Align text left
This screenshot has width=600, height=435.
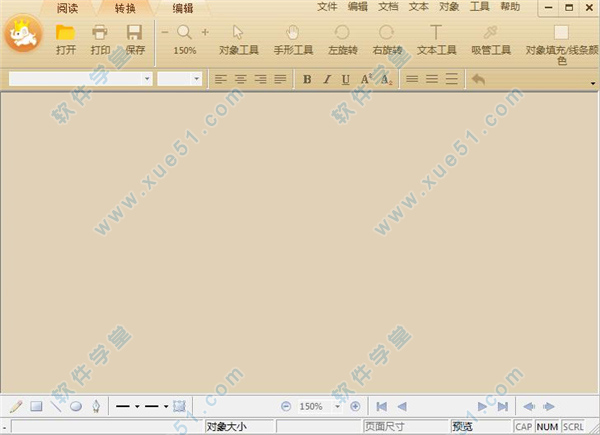pyautogui.click(x=221, y=79)
